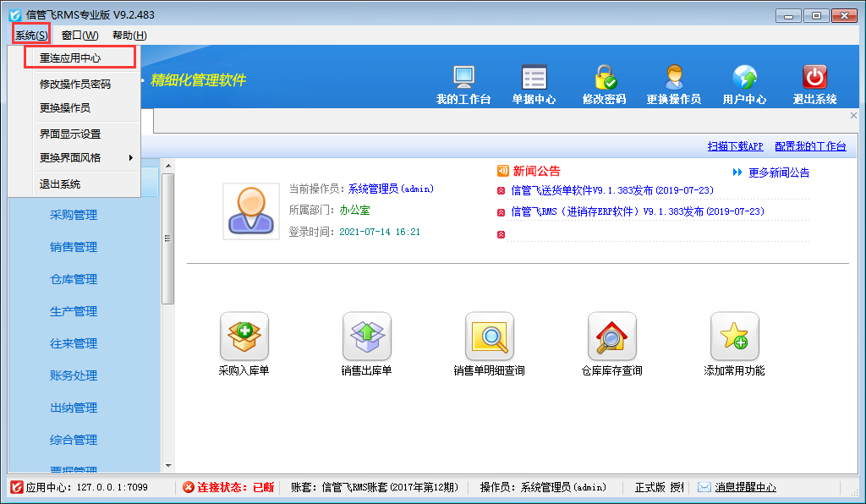Image resolution: width=866 pixels, height=504 pixels.
Task: Click the 修改密码 lock icon
Action: 604,78
